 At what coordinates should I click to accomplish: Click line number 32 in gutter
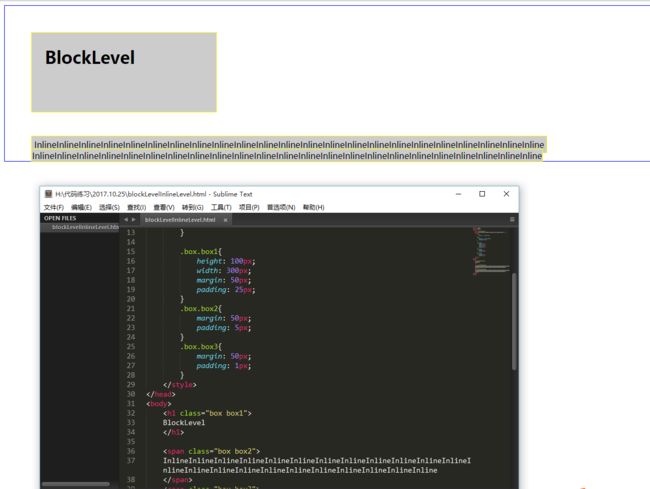tap(131, 413)
